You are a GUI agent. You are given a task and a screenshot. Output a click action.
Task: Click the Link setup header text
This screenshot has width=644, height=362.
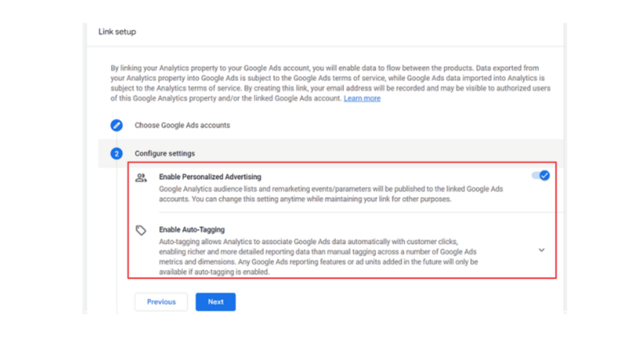(x=117, y=31)
